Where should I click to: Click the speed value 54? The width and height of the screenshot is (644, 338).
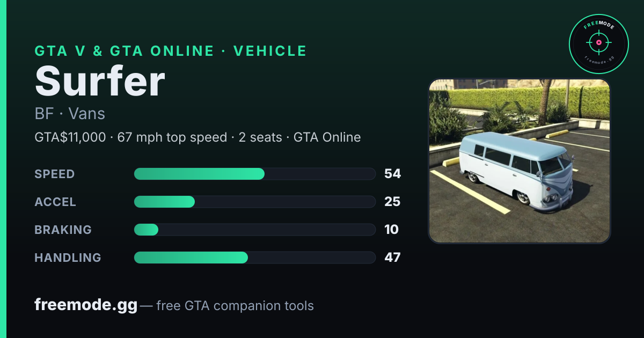pyautogui.click(x=393, y=174)
